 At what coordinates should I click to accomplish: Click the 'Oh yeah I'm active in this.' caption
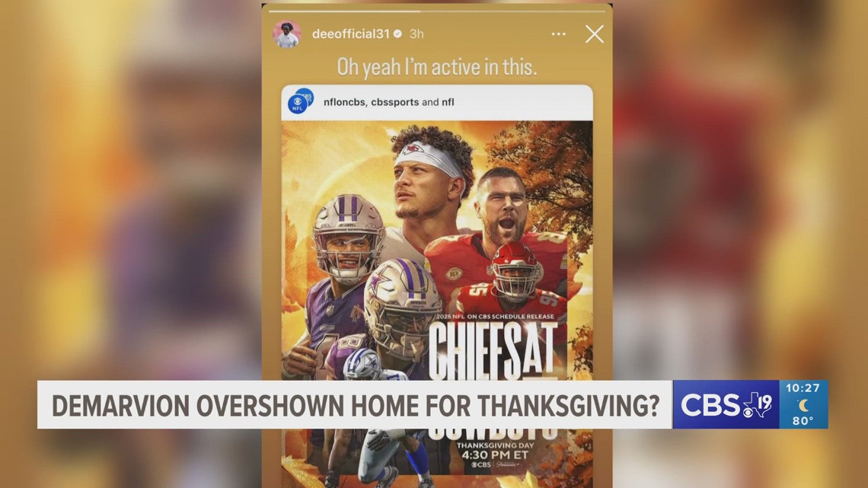click(x=437, y=67)
